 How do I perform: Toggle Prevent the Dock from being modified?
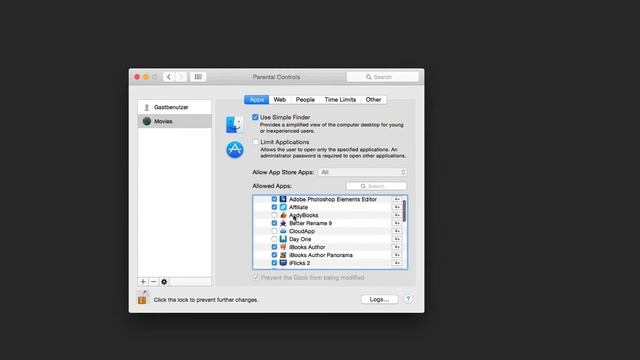[256, 278]
